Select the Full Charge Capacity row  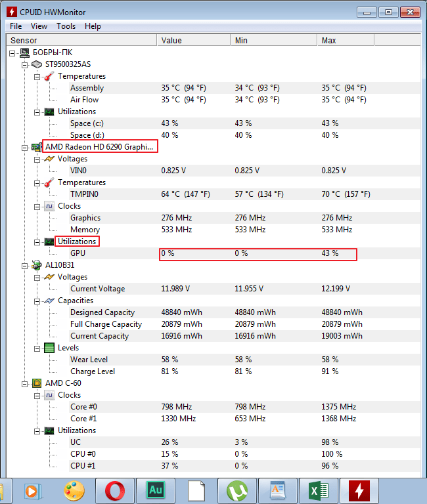(x=244, y=324)
